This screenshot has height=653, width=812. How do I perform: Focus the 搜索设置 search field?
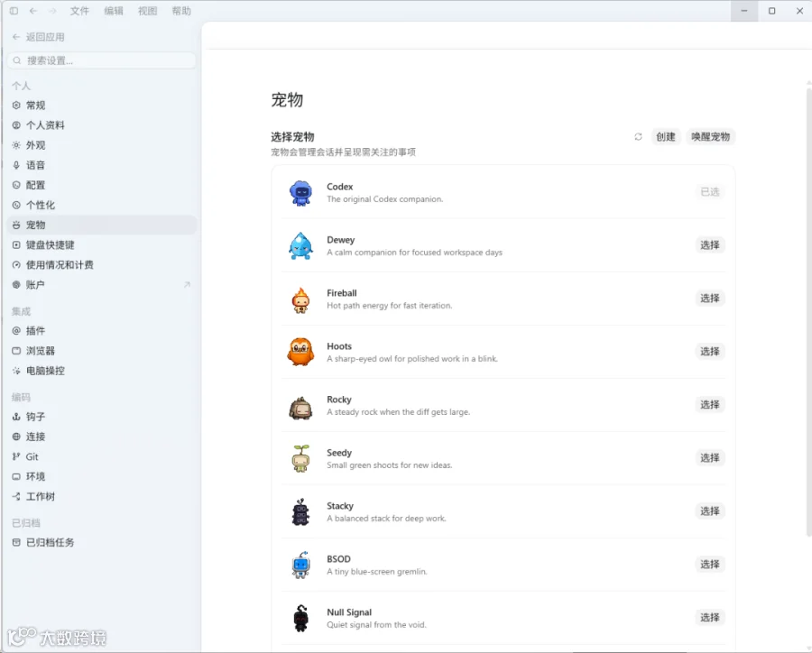pos(101,60)
